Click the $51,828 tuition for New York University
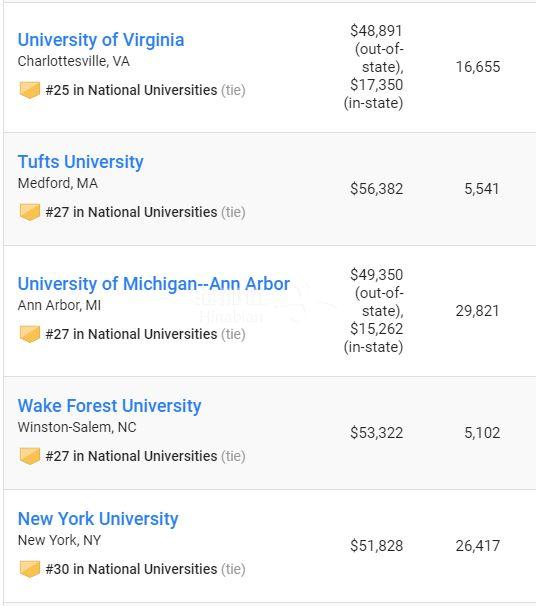536x606 pixels. (376, 545)
